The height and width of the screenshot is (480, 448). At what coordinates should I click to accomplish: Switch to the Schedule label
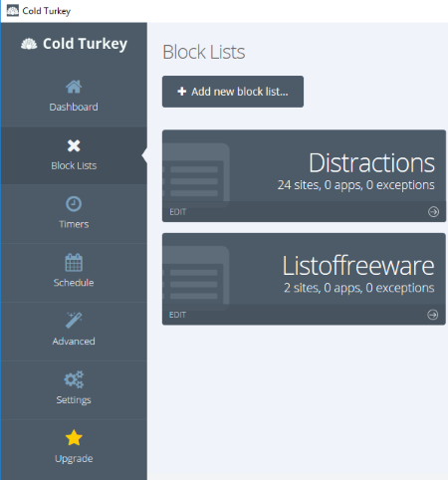pyautogui.click(x=74, y=283)
